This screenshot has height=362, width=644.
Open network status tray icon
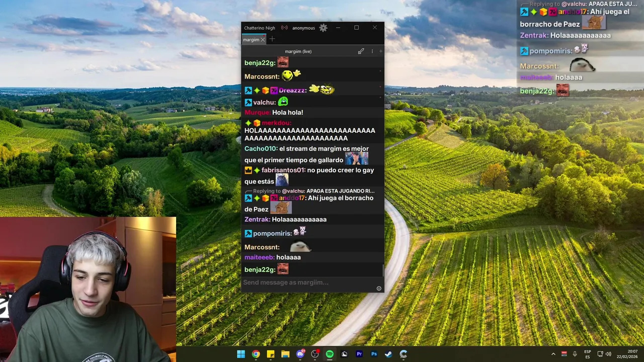600,354
